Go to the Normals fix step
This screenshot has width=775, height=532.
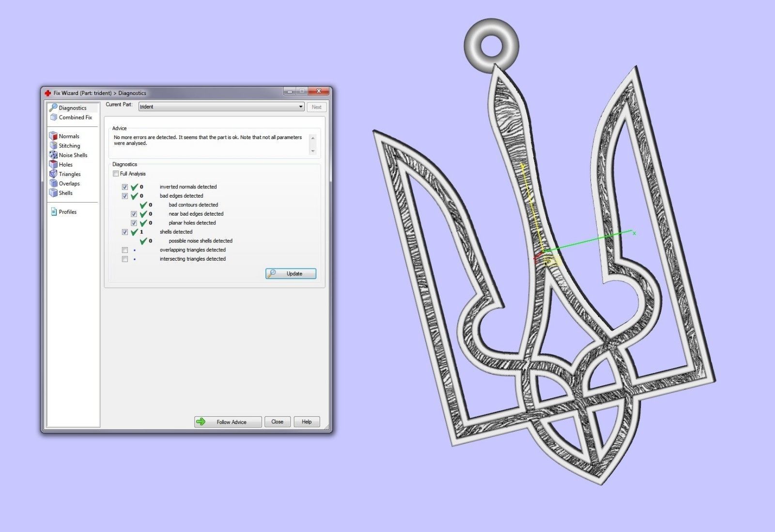click(64, 136)
